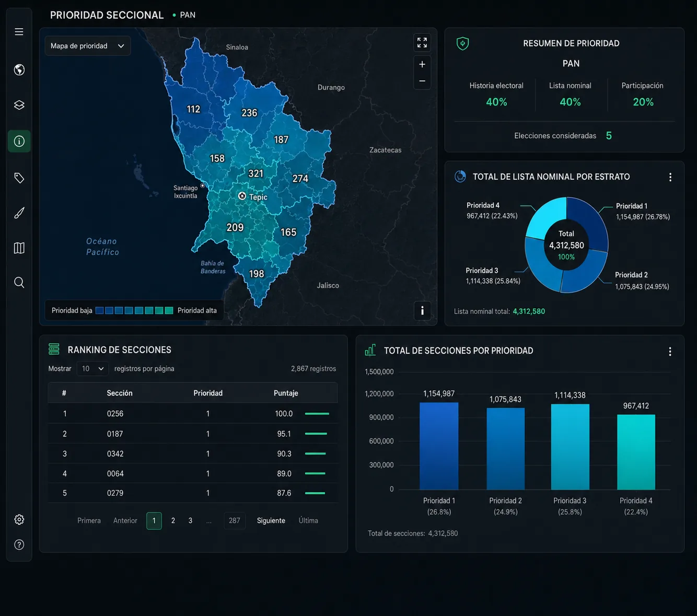Open the folded map icon in sidebar
The height and width of the screenshot is (616, 697).
(x=19, y=248)
